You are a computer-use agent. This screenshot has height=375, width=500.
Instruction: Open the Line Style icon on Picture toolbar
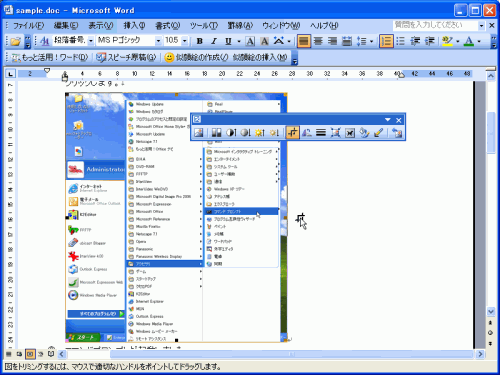321,133
